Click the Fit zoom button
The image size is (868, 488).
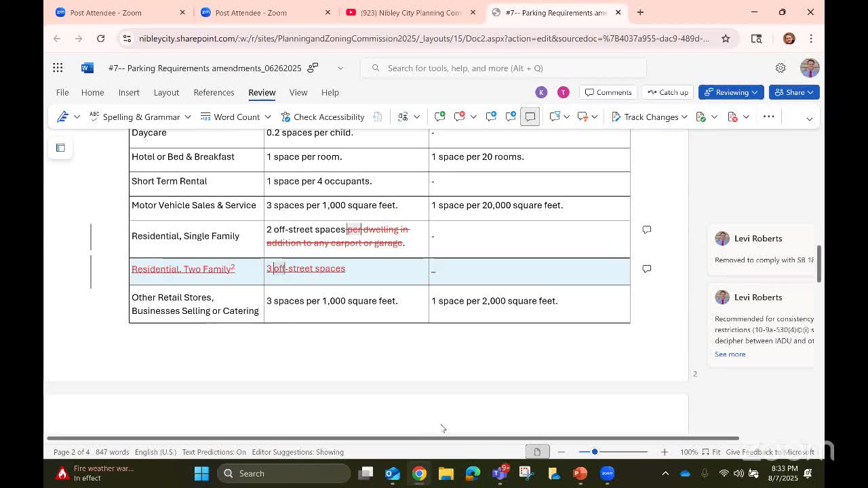(x=711, y=452)
